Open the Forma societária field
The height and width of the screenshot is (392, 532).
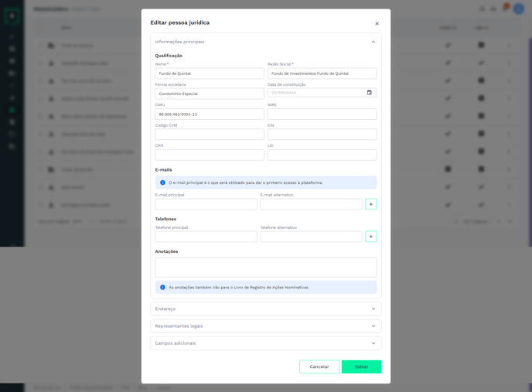click(209, 94)
